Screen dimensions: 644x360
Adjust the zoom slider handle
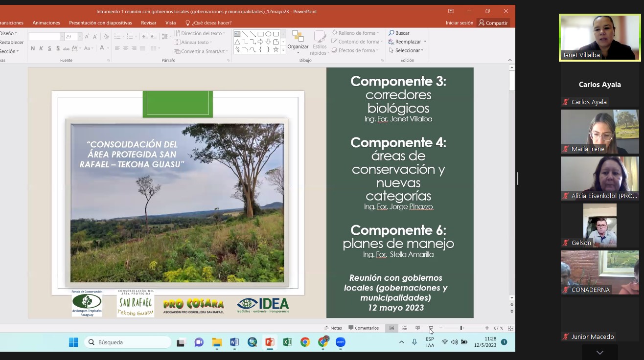click(x=461, y=328)
